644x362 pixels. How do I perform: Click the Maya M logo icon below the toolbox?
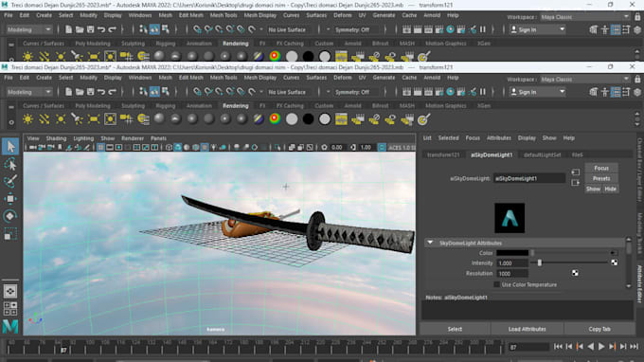click(10, 327)
